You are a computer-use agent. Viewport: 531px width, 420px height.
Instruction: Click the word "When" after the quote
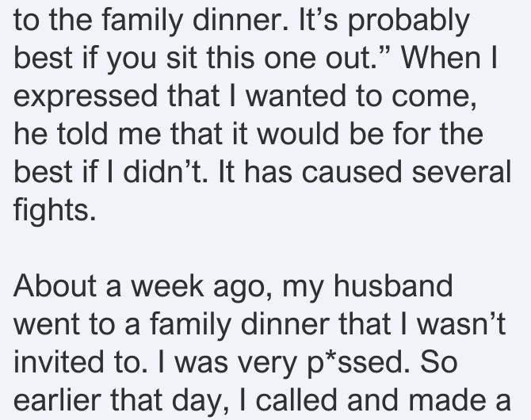point(441,58)
